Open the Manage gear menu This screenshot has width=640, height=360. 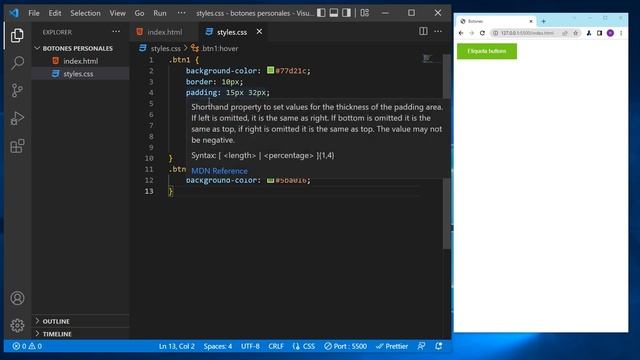[17, 325]
